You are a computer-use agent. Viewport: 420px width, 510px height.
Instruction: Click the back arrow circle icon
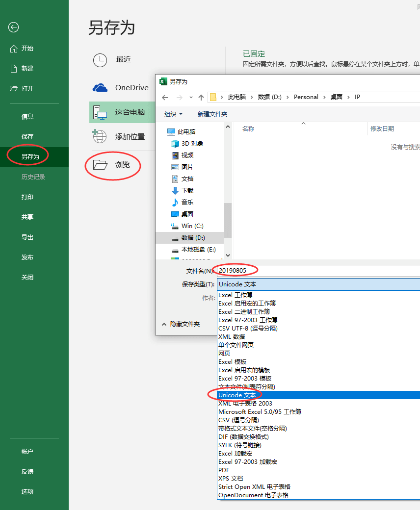coord(14,27)
